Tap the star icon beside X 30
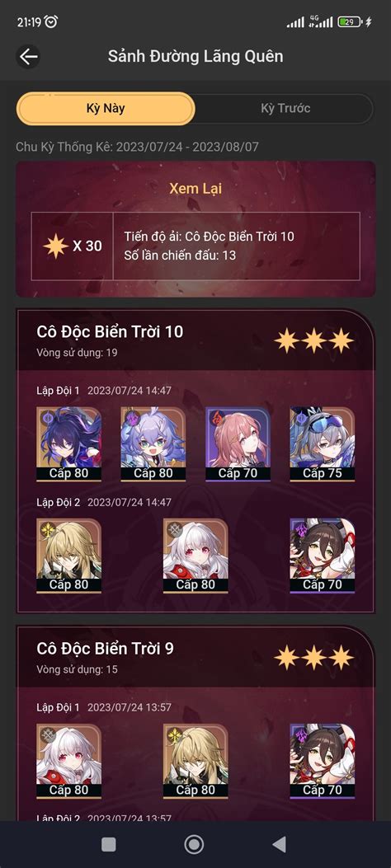This screenshot has width=391, height=868. coord(56,246)
